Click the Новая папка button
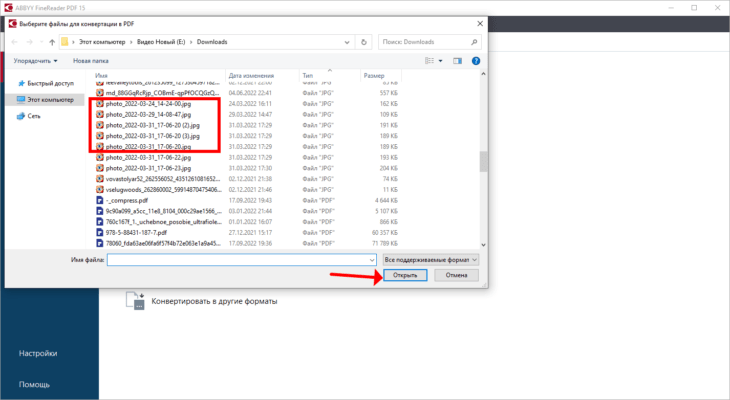 (92, 60)
